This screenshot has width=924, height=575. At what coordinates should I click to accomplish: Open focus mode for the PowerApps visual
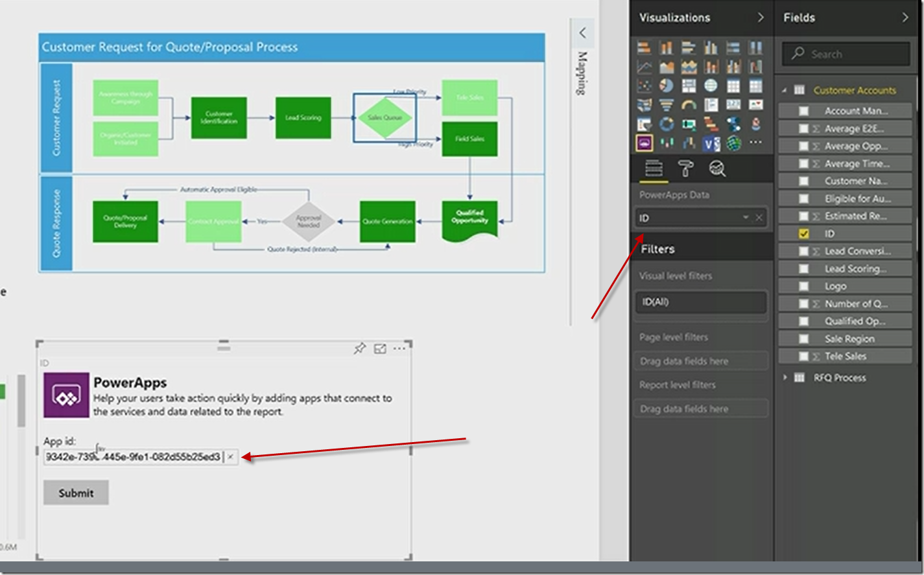tap(380, 349)
